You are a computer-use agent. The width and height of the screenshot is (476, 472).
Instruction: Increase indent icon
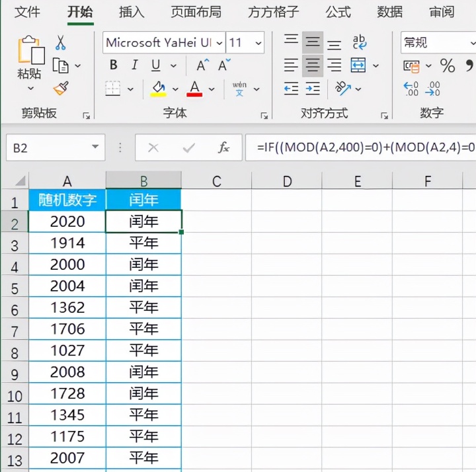[313, 89]
